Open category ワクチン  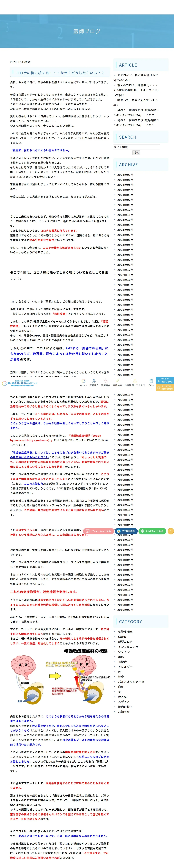(124, 652)
